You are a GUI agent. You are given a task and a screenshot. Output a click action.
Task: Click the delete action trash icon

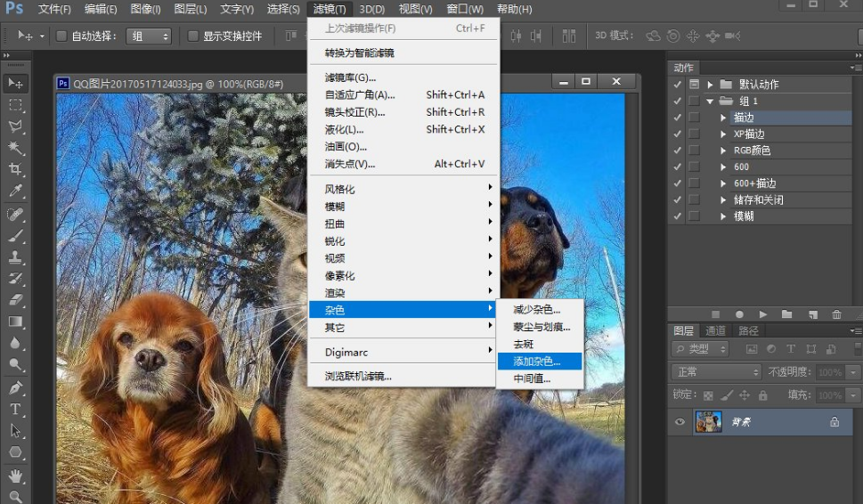pyautogui.click(x=836, y=314)
